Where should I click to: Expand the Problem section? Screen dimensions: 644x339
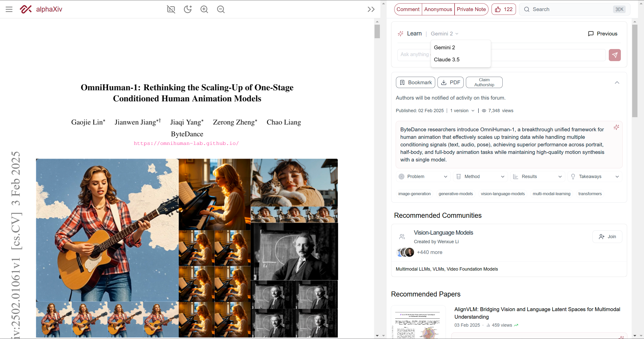point(424,177)
